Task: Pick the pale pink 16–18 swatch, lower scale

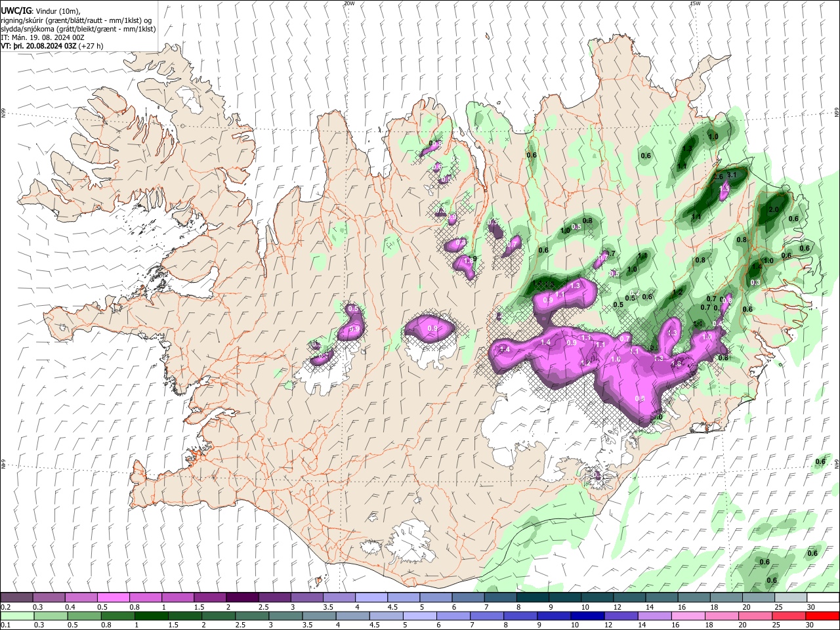Action: (687, 616)
